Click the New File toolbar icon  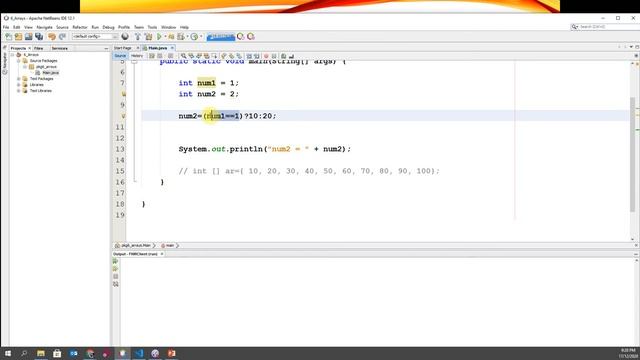9,37
